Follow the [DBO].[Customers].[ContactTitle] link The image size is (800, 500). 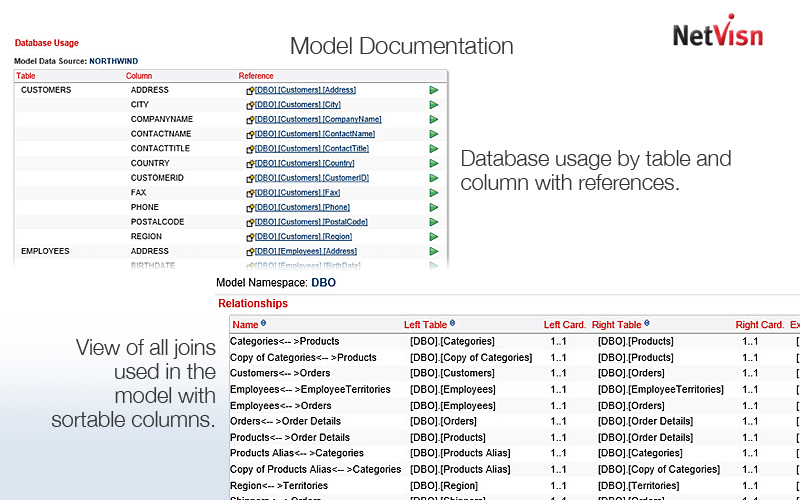[x=312, y=148]
